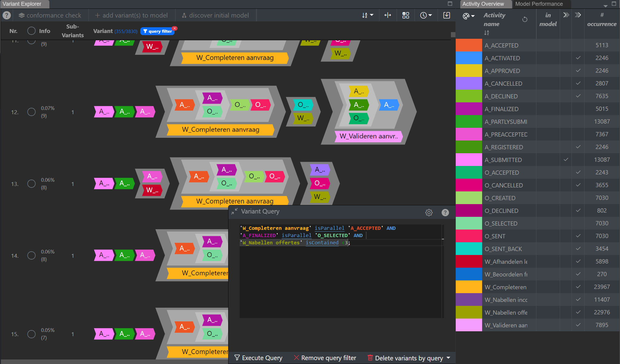Toggle select-all circle in Info header
This screenshot has height=364, width=620.
click(x=32, y=31)
